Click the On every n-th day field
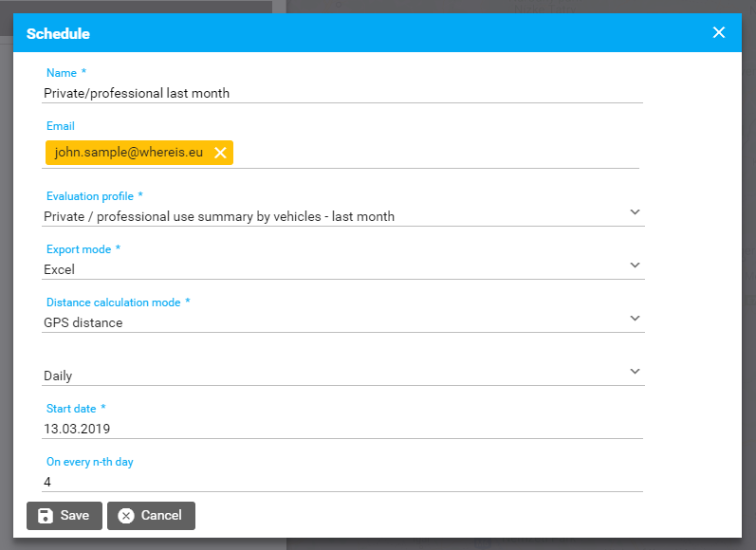The height and width of the screenshot is (550, 756). point(341,482)
